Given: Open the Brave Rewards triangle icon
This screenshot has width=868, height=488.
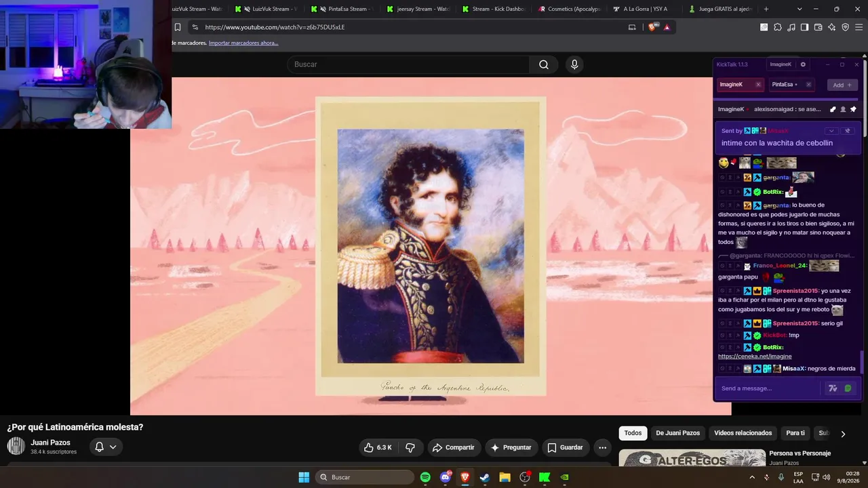Looking at the screenshot, I should point(667,27).
